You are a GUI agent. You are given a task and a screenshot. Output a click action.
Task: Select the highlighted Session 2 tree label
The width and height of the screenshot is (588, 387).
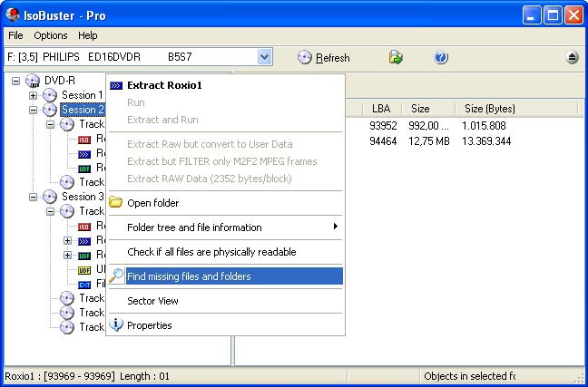tap(83, 110)
